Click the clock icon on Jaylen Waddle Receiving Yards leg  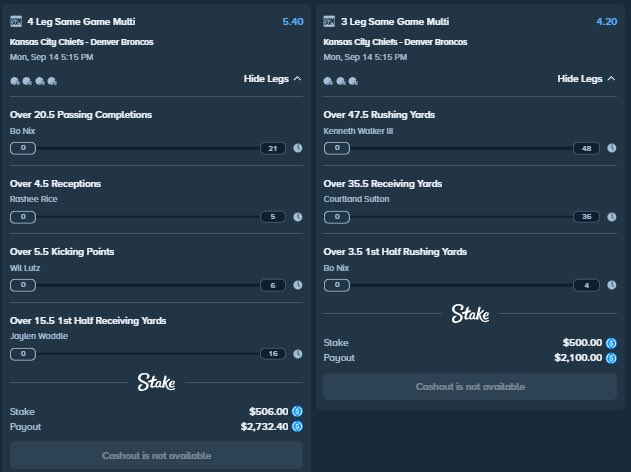[298, 354]
